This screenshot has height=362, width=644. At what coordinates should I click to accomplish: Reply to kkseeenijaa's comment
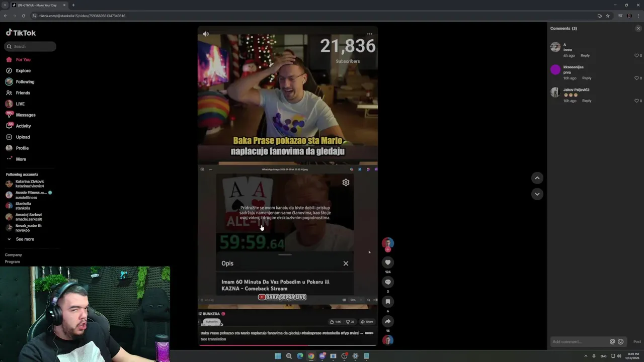pos(587,78)
